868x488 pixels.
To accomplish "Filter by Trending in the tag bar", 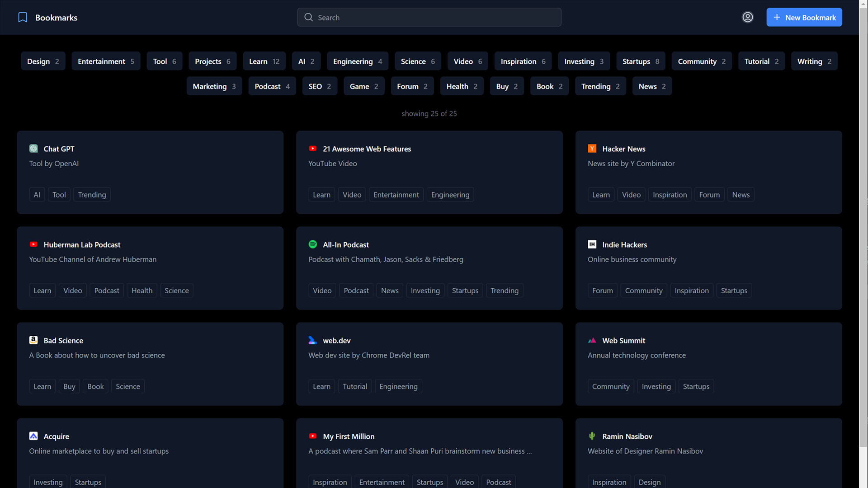I will (x=600, y=86).
